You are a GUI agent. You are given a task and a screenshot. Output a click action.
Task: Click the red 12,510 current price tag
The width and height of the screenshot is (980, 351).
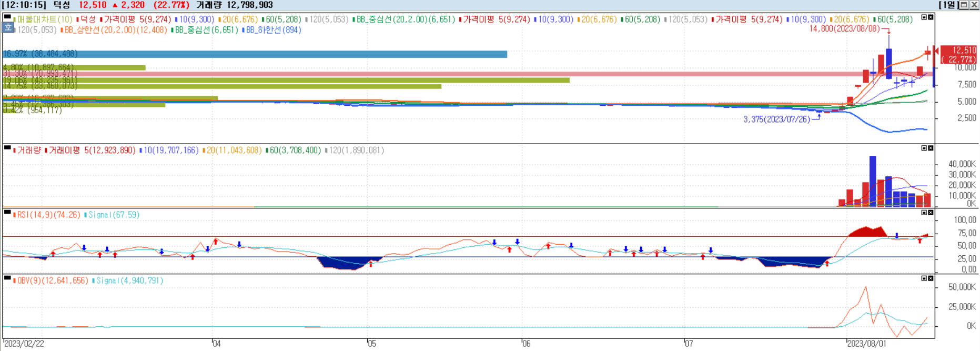pyautogui.click(x=958, y=55)
